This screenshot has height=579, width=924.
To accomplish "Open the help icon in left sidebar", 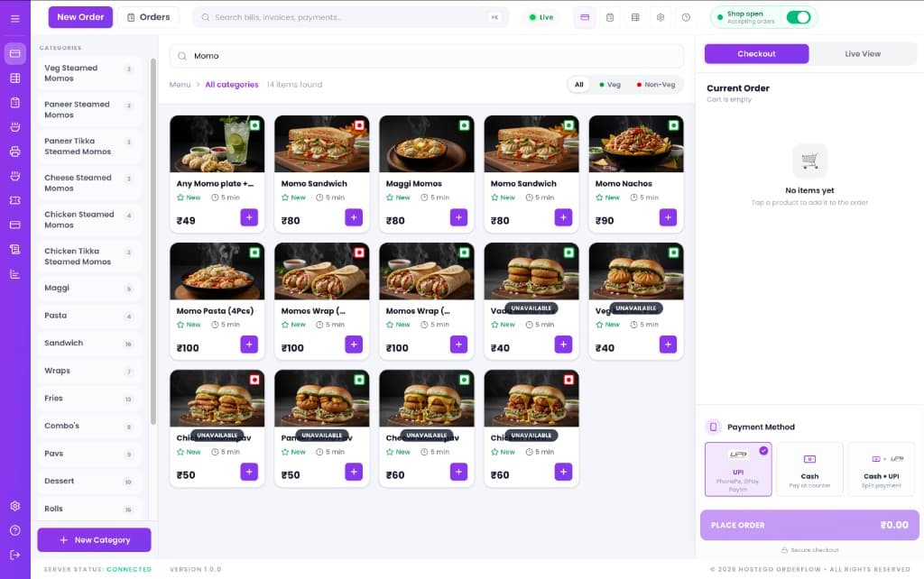I will tap(14, 530).
